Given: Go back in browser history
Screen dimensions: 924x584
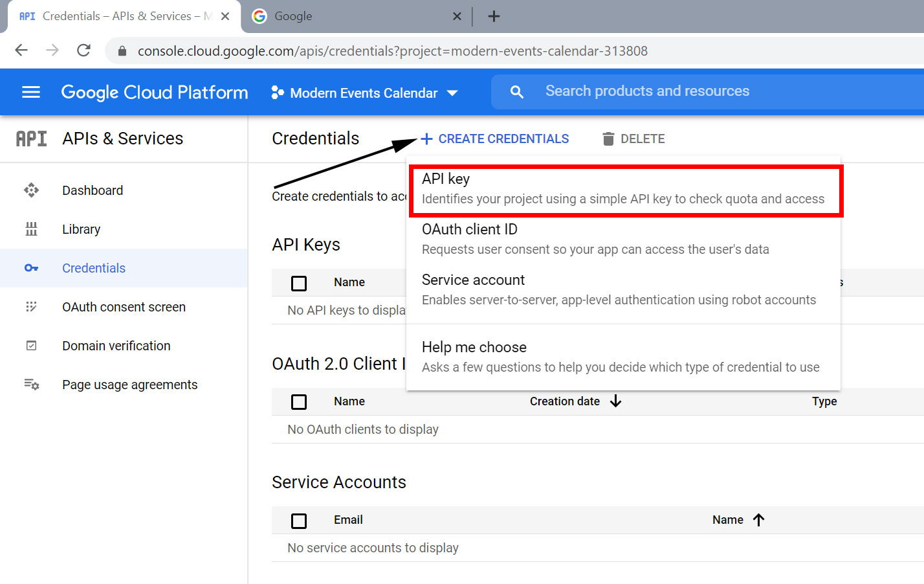Looking at the screenshot, I should click(x=21, y=51).
